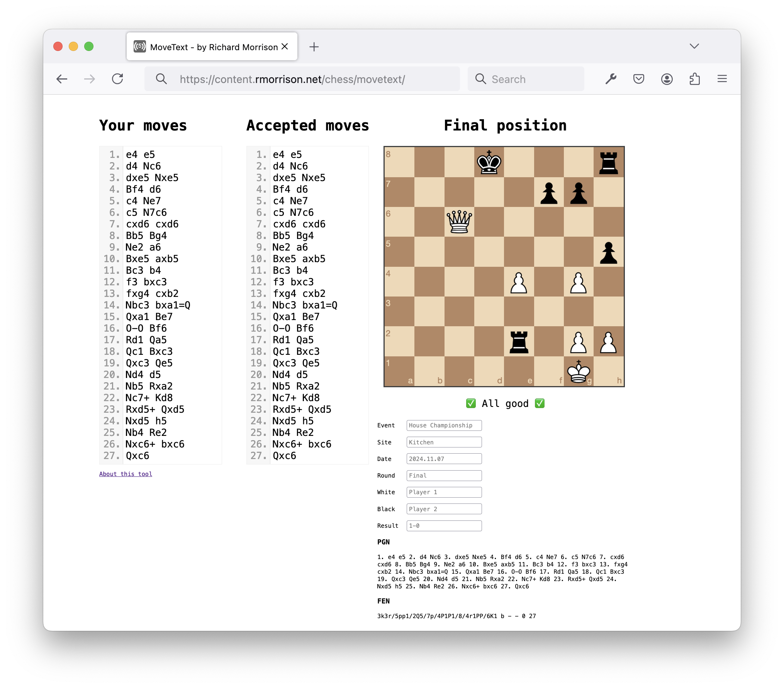Edit the Round field
This screenshot has width=784, height=688.
[444, 476]
